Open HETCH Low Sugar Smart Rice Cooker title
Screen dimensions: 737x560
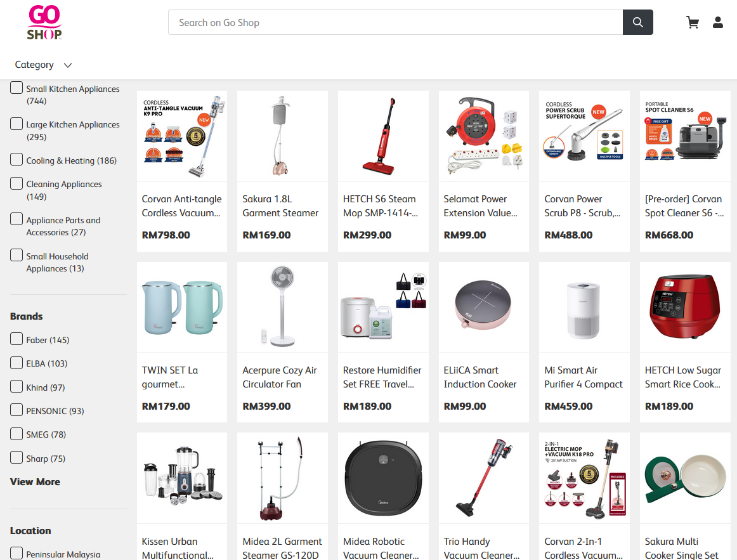coord(683,377)
